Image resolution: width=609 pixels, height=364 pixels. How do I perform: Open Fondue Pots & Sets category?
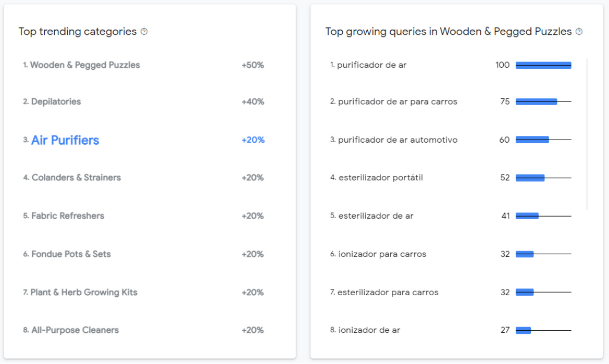71,254
